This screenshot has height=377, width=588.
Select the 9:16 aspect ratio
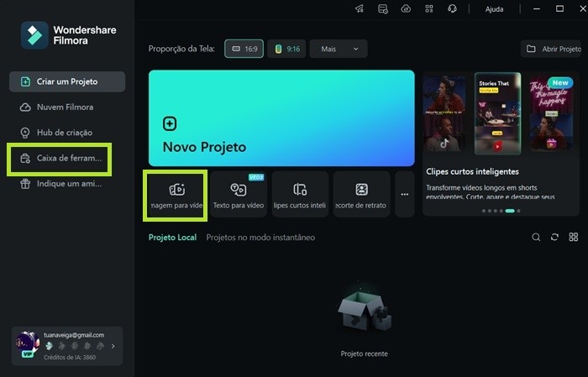(x=287, y=50)
